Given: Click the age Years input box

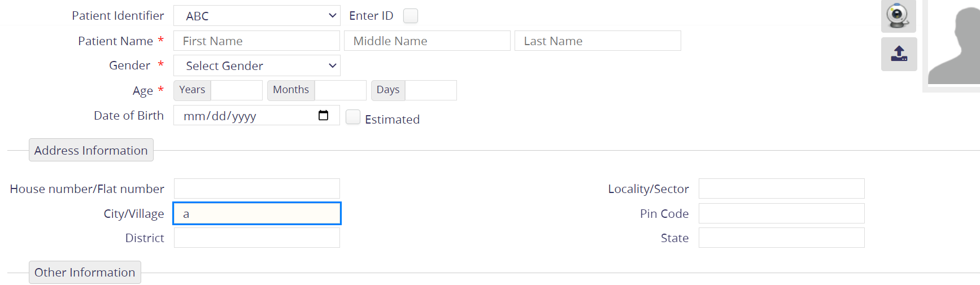Looking at the screenshot, I should [236, 90].
